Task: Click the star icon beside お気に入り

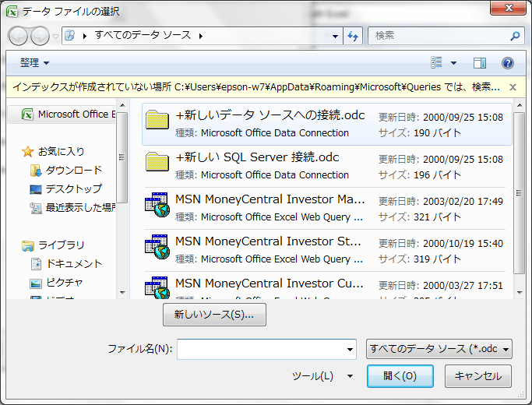Action: click(x=27, y=152)
